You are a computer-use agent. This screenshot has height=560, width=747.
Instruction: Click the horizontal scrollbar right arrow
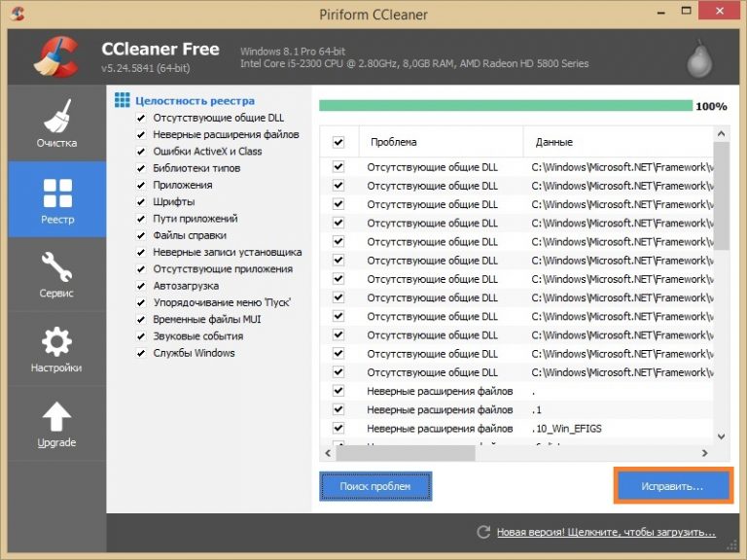tap(704, 453)
